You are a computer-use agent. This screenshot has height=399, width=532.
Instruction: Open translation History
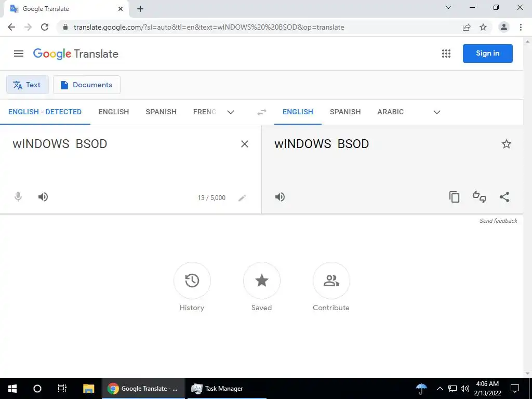[192, 281]
